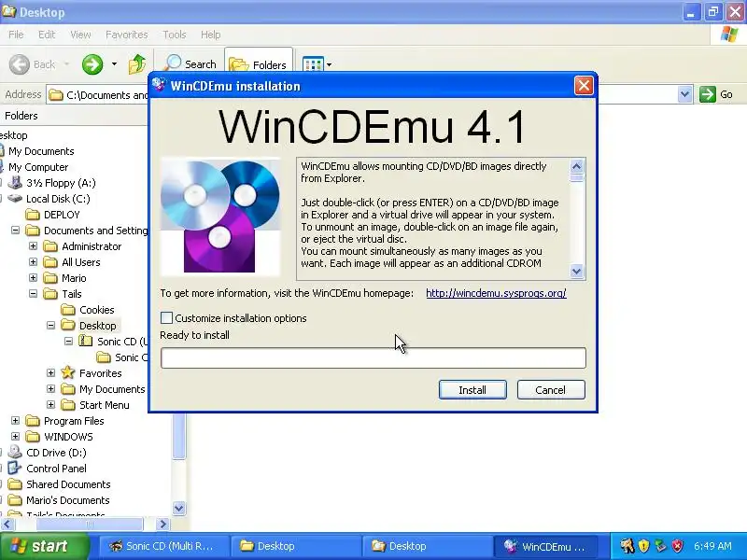This screenshot has height=560, width=747.
Task: Open View menu in Explorer
Action: 80,35
